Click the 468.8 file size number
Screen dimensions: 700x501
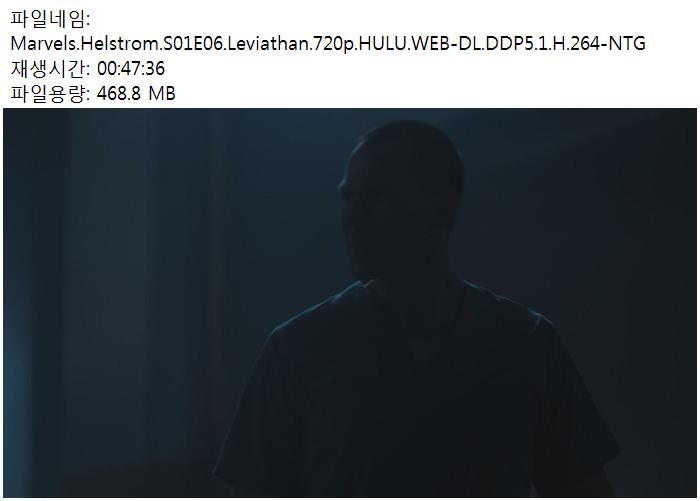click(x=118, y=94)
